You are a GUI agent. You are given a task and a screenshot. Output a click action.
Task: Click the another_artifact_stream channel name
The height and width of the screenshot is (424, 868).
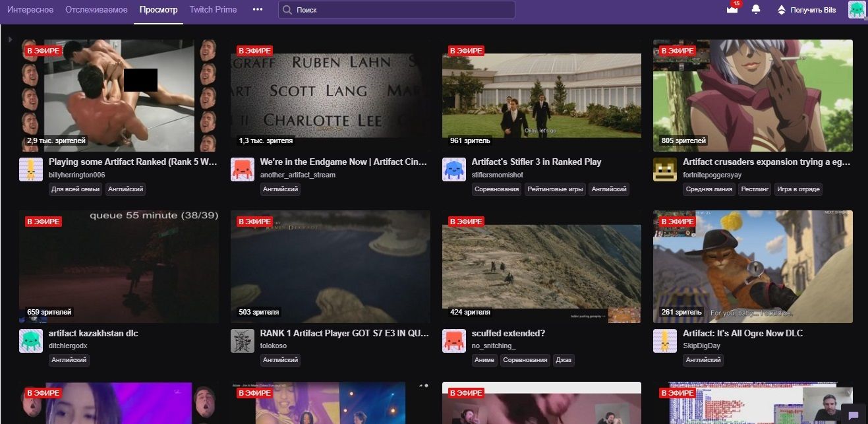click(298, 175)
